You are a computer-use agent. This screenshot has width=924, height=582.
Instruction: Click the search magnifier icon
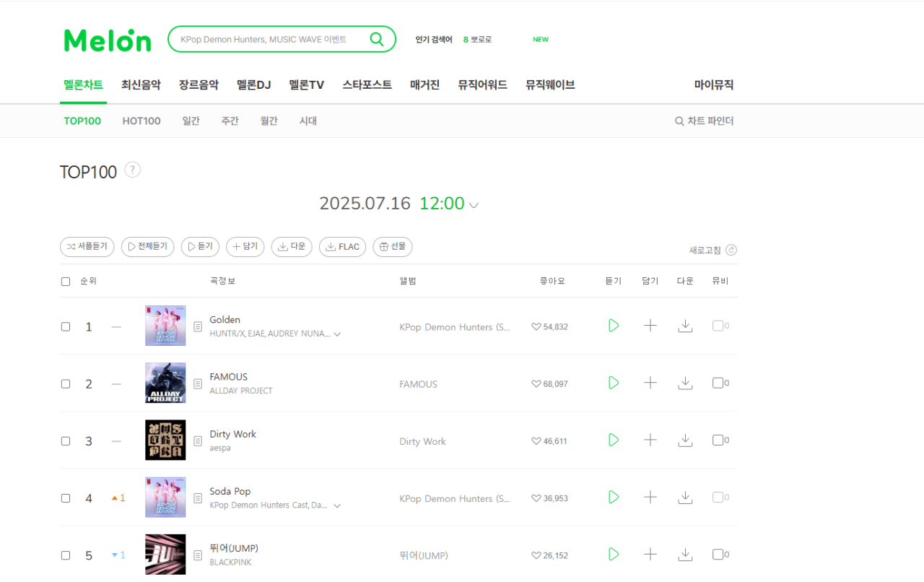pyautogui.click(x=377, y=39)
